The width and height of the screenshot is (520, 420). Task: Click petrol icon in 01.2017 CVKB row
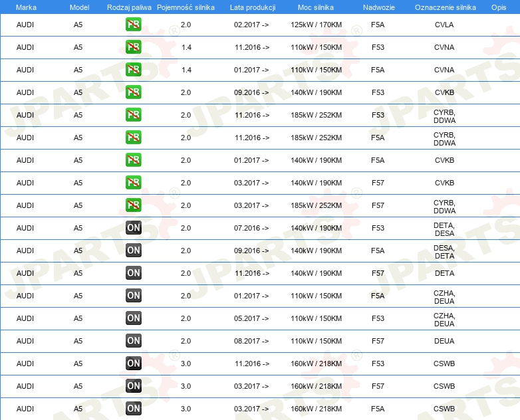coord(133,159)
